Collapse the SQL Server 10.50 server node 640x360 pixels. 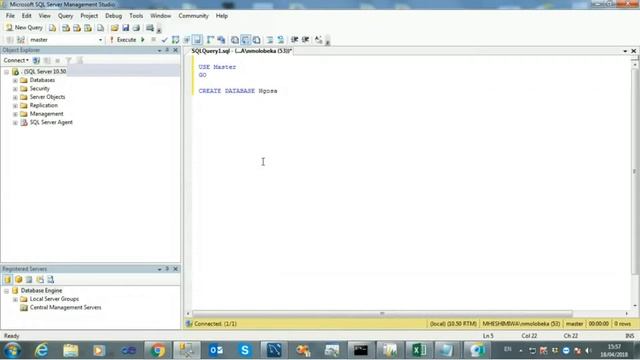tap(7, 72)
